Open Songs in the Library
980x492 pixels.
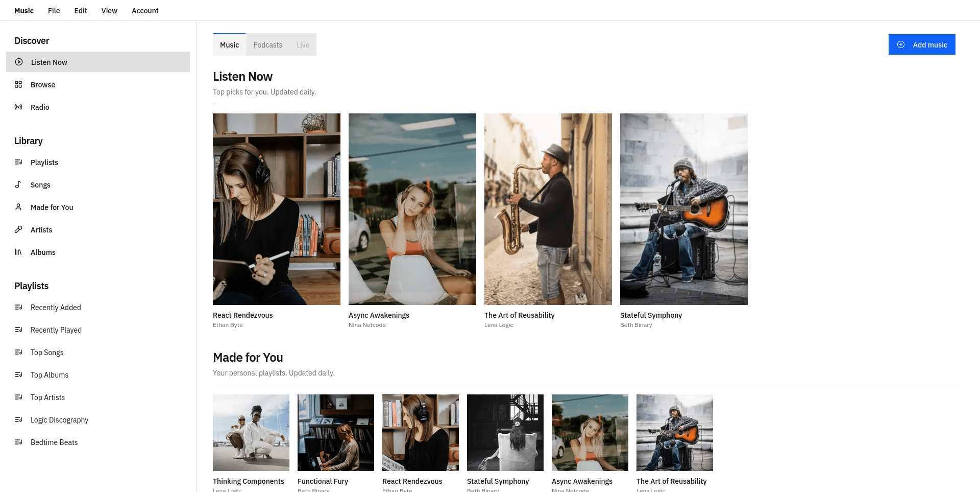tap(98, 184)
